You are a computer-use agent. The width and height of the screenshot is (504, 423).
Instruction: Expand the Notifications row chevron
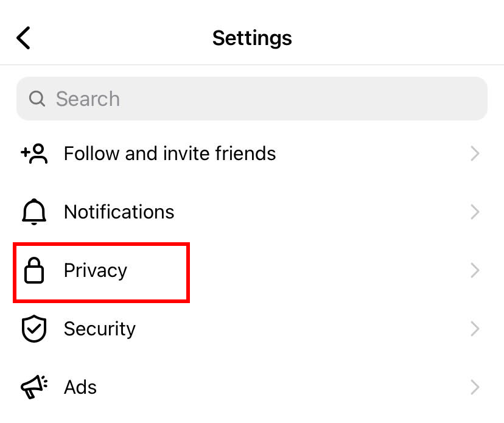475,212
